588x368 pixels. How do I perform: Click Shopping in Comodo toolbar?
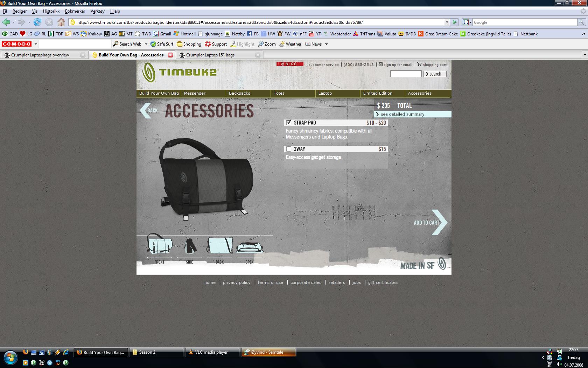(x=189, y=44)
